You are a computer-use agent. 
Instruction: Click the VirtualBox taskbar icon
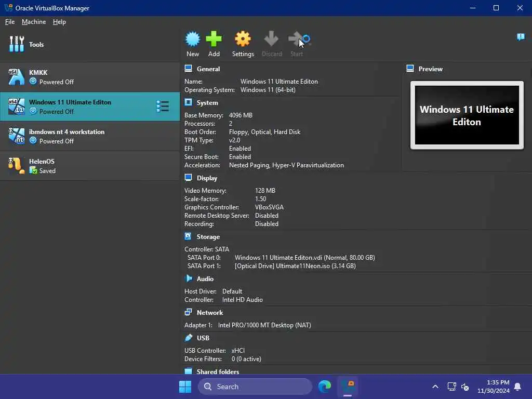tap(348, 387)
